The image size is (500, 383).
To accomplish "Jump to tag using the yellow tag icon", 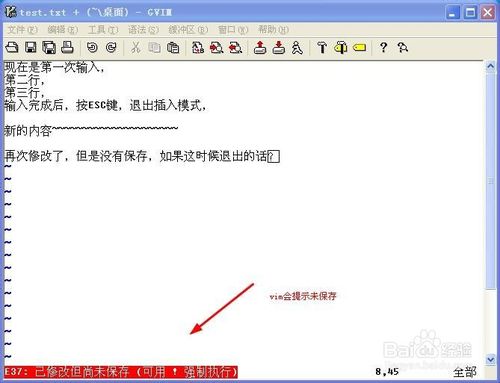I will click(x=360, y=48).
